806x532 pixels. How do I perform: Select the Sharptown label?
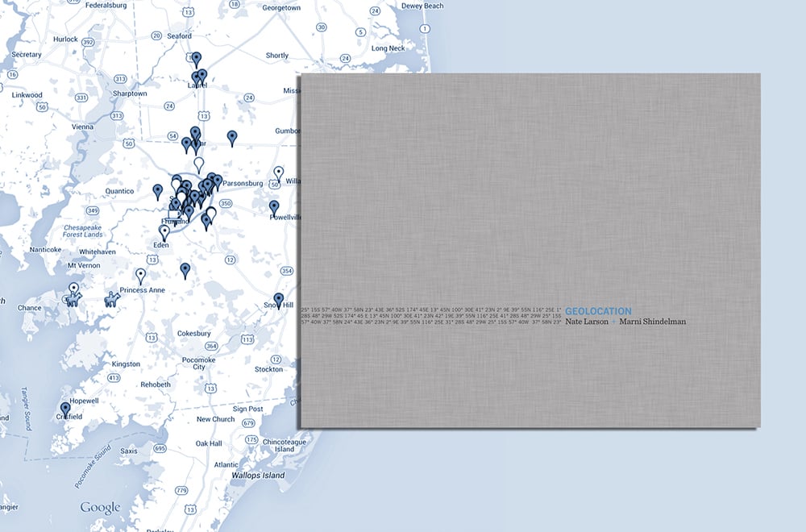coord(130,94)
